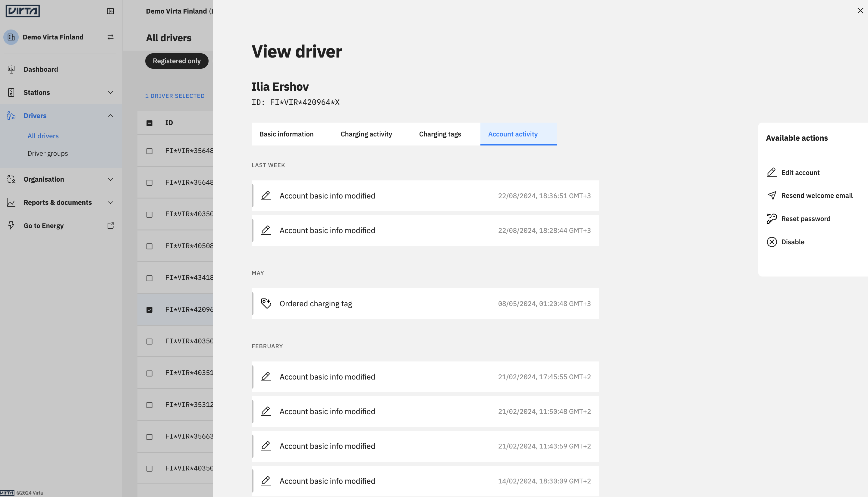The image size is (868, 497).
Task: Click the Disable account action
Action: coord(793,242)
